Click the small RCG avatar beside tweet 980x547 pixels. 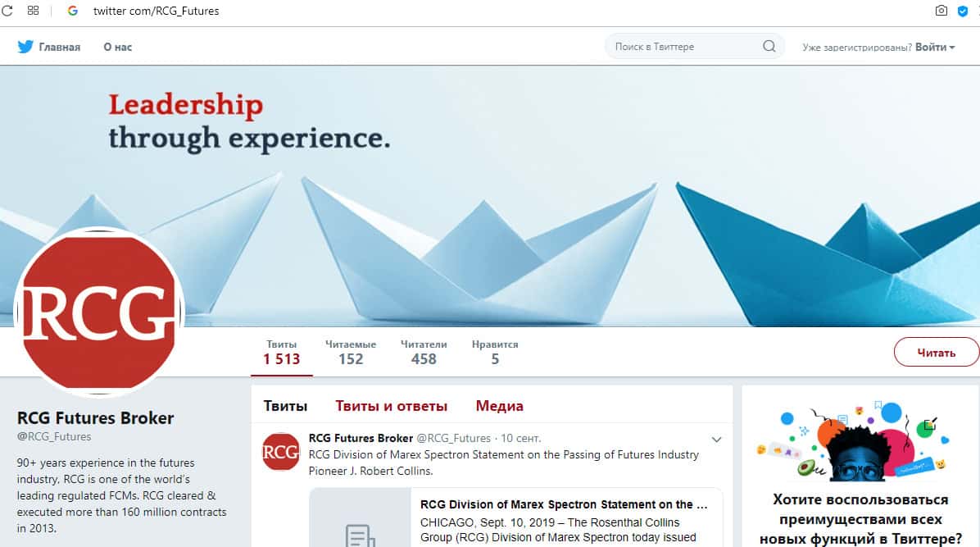click(x=280, y=452)
